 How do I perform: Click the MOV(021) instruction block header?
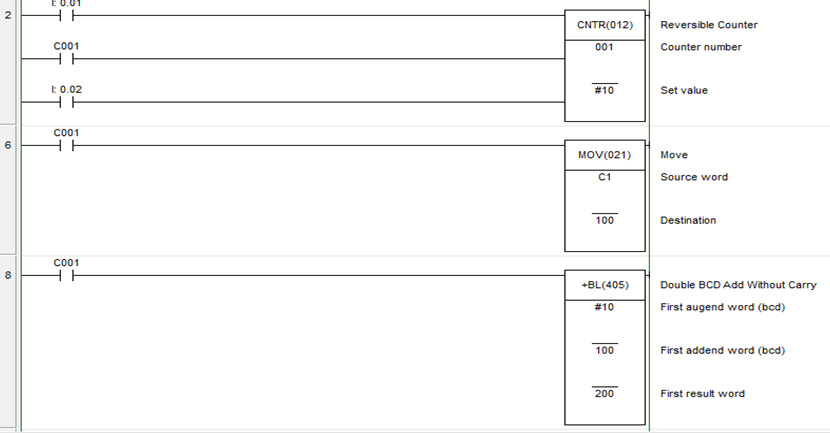[x=606, y=155]
